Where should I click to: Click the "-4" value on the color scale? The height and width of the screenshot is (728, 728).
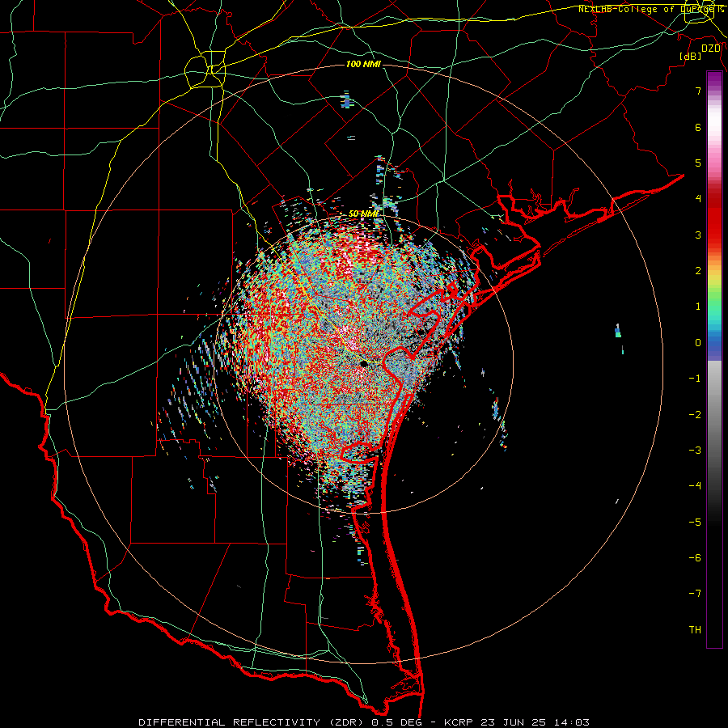[x=695, y=486]
